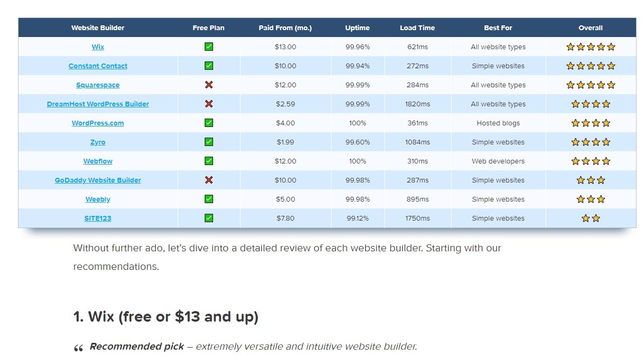Screen dimensions: 644x364
Task: Click the "621ms" load time
Action: click(418, 47)
